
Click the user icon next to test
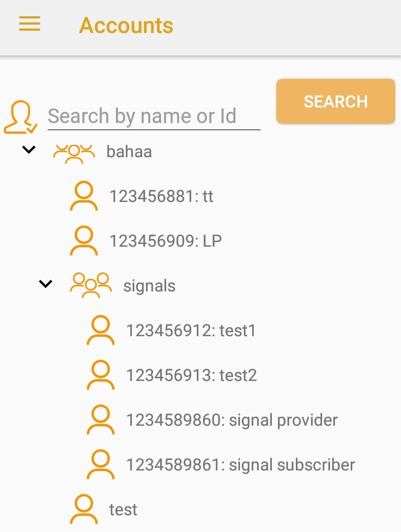[84, 510]
